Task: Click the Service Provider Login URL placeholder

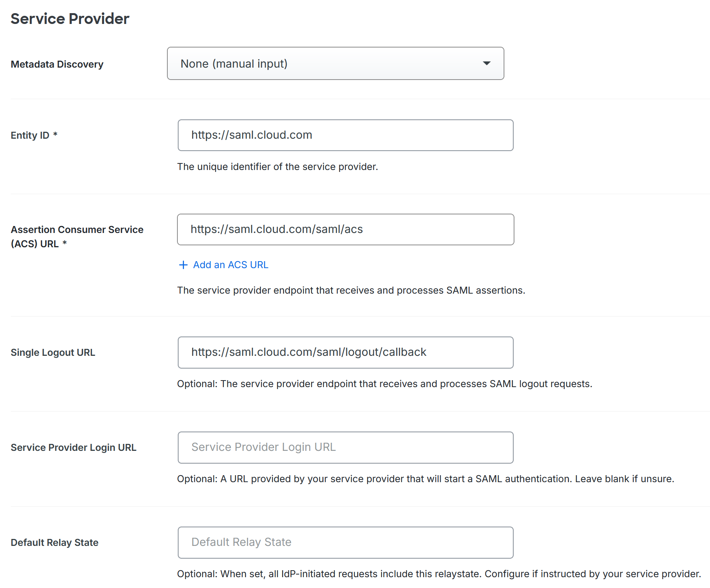Action: click(263, 447)
